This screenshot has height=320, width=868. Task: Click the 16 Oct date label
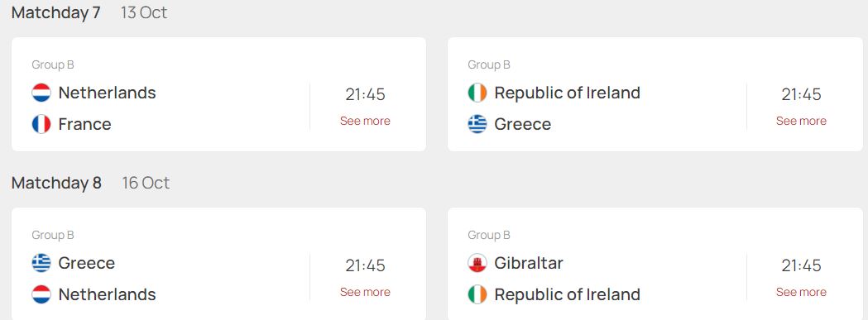146,183
